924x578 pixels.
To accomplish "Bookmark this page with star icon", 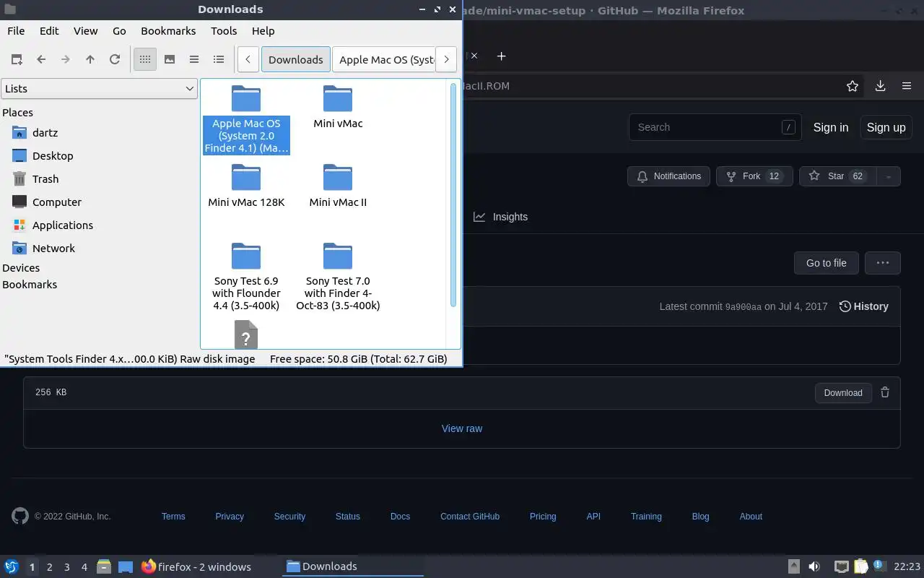I will click(x=853, y=86).
